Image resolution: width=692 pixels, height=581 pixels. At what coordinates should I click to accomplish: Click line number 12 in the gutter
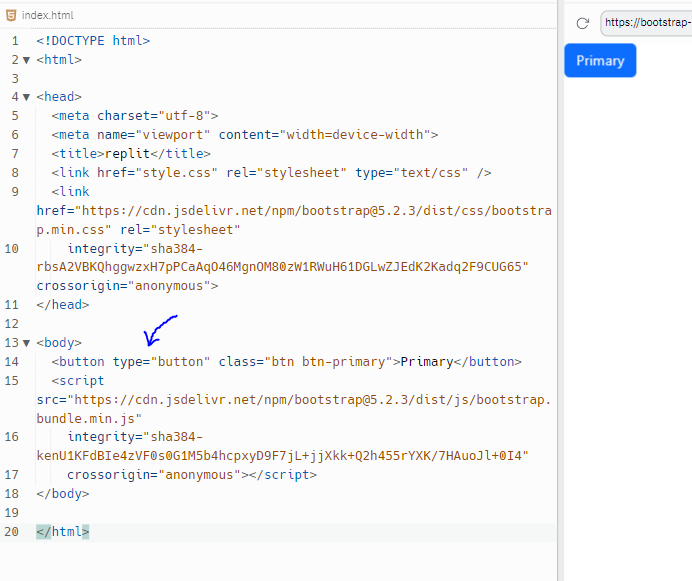[12, 324]
